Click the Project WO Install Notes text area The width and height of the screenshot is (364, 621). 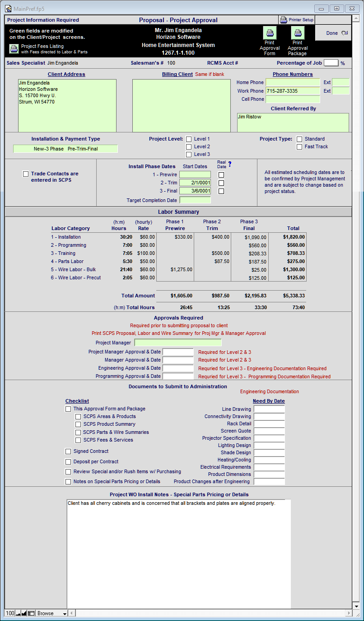click(x=179, y=554)
